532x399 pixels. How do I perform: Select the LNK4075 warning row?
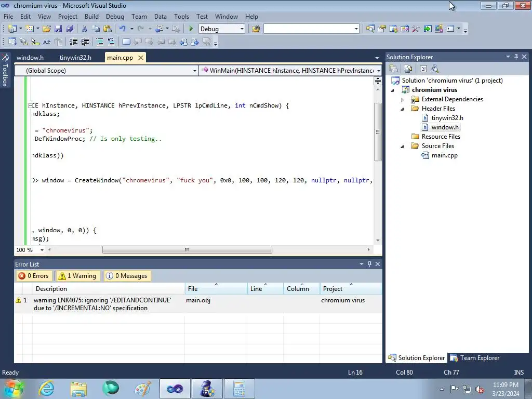point(198,304)
